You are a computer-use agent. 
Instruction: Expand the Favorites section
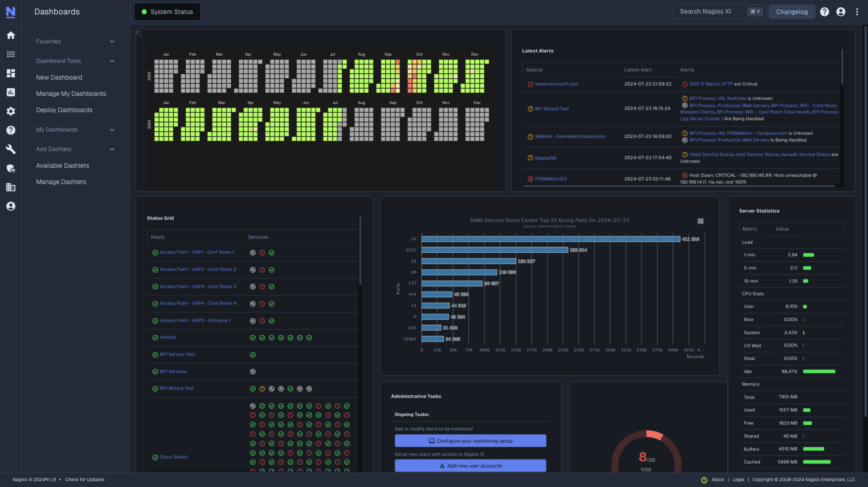pos(112,41)
